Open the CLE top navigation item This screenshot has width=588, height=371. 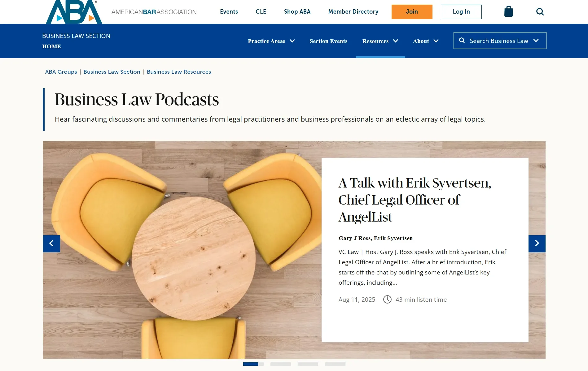(x=261, y=12)
